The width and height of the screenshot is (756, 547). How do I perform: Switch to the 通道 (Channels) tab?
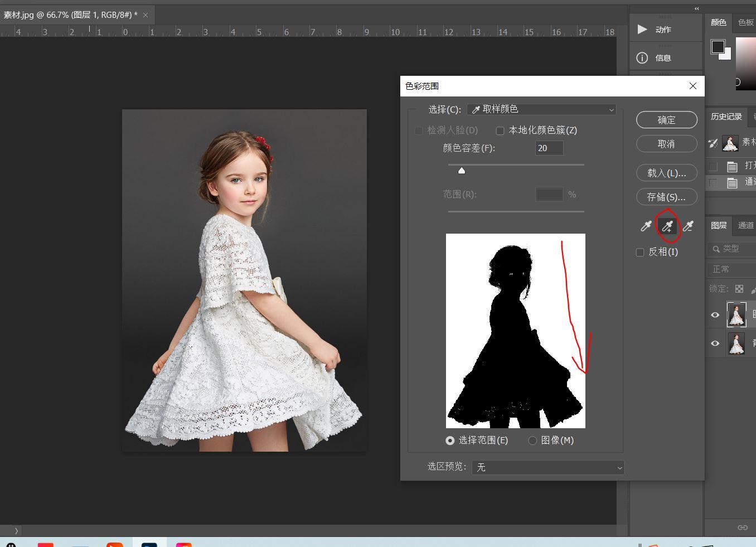745,225
